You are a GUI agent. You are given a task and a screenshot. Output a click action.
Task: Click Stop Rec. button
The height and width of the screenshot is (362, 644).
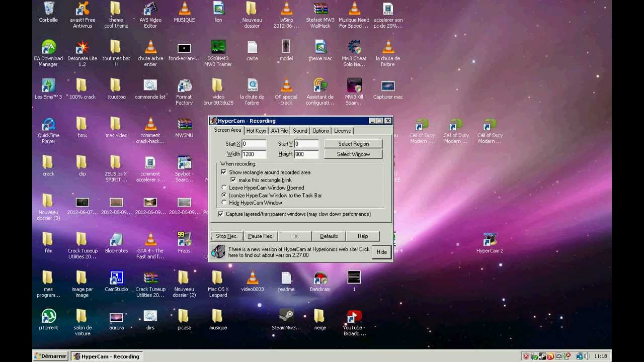[x=227, y=236]
